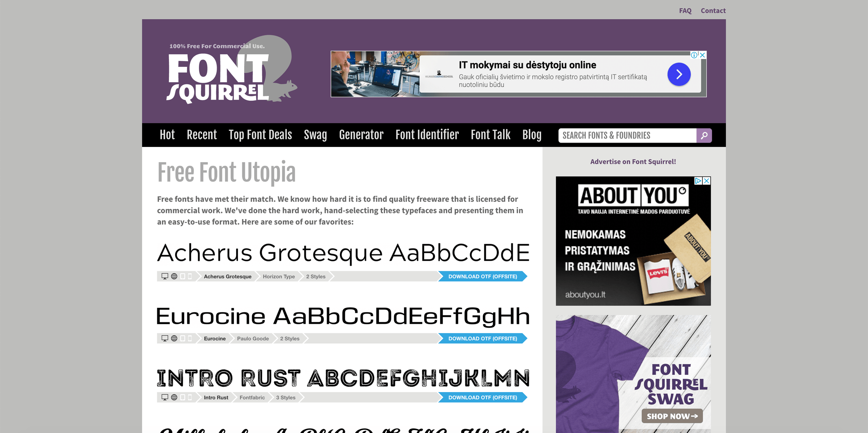
Task: Click the Shop Now button on swag ad
Action: click(x=672, y=416)
